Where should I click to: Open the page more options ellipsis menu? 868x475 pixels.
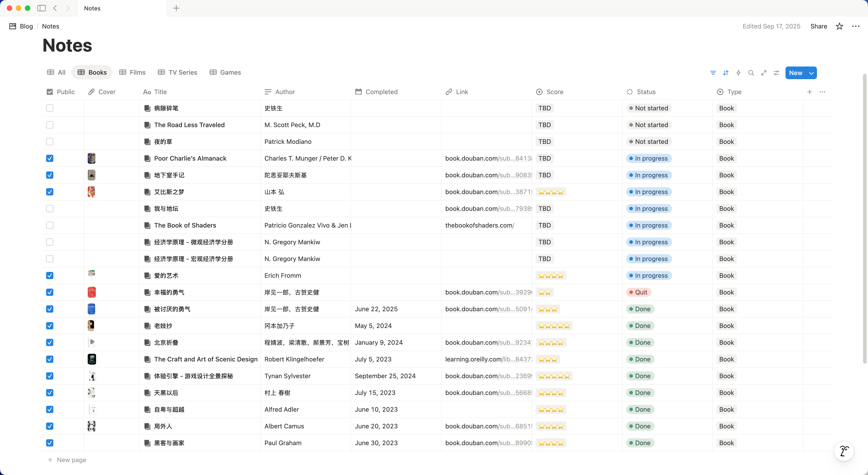[x=856, y=26]
